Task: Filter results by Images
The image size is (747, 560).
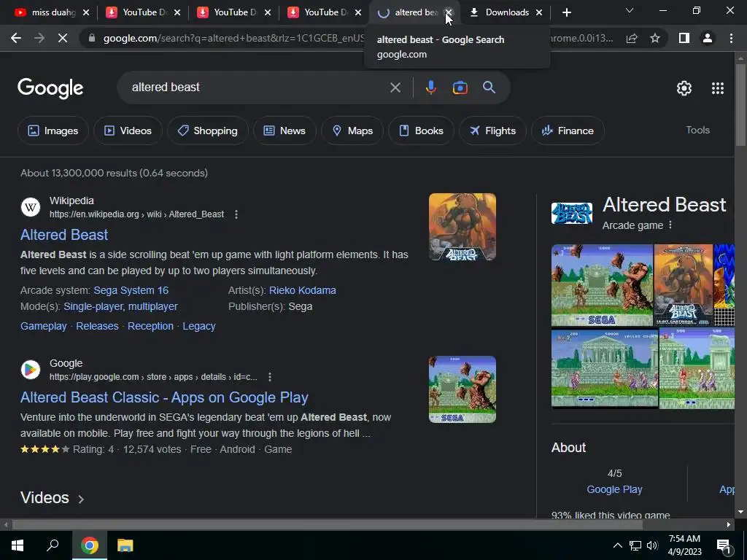Action: [x=53, y=131]
